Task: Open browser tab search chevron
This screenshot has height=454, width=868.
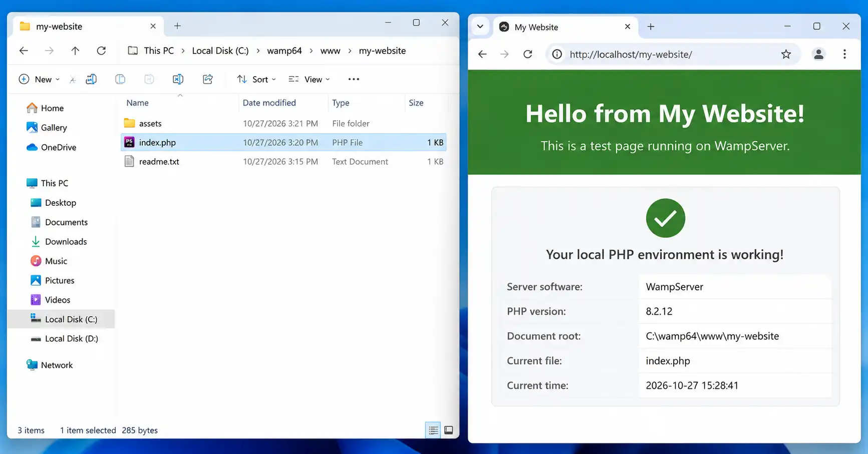Action: 480,27
